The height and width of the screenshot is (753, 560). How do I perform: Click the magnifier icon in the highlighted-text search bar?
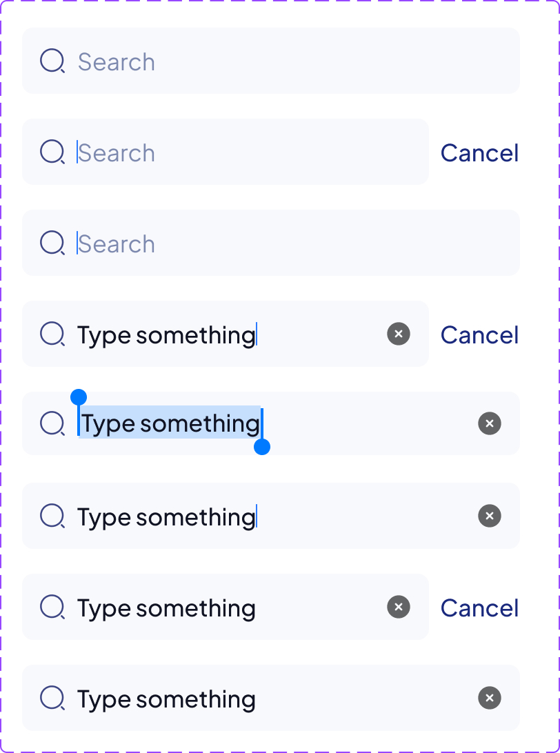pos(52,423)
